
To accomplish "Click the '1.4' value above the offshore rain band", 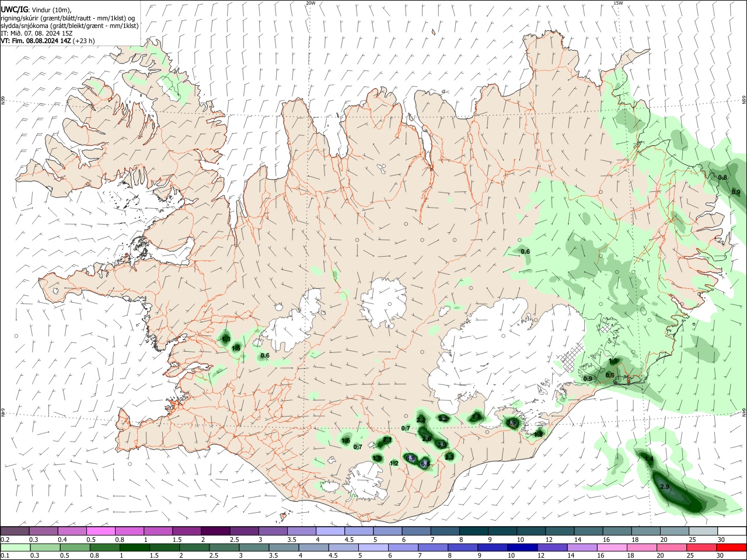I will click(x=650, y=459).
